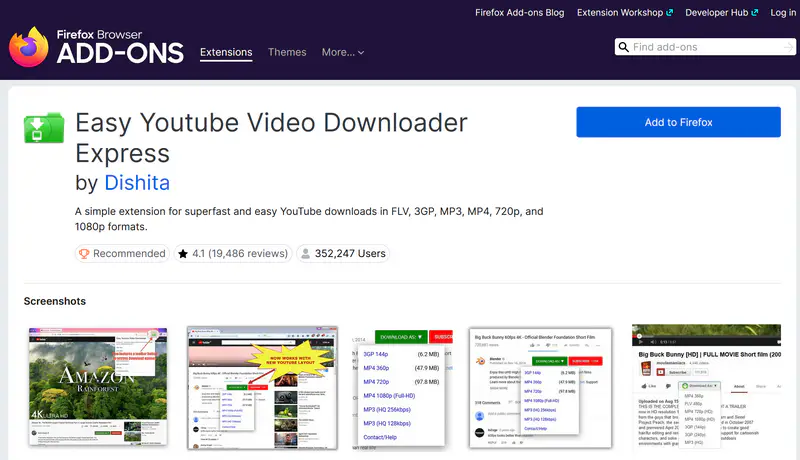Click the 352,247 Users text
Viewport: 800px width, 460px height.
[350, 253]
